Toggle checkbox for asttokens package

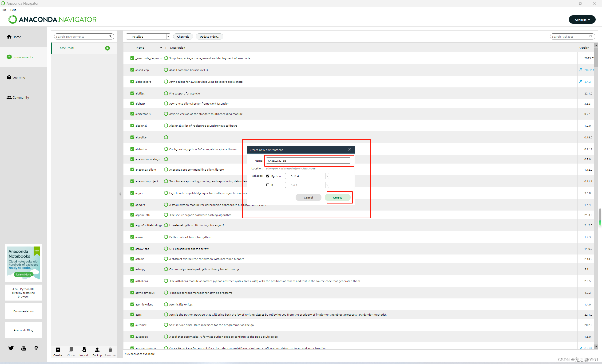pos(132,281)
